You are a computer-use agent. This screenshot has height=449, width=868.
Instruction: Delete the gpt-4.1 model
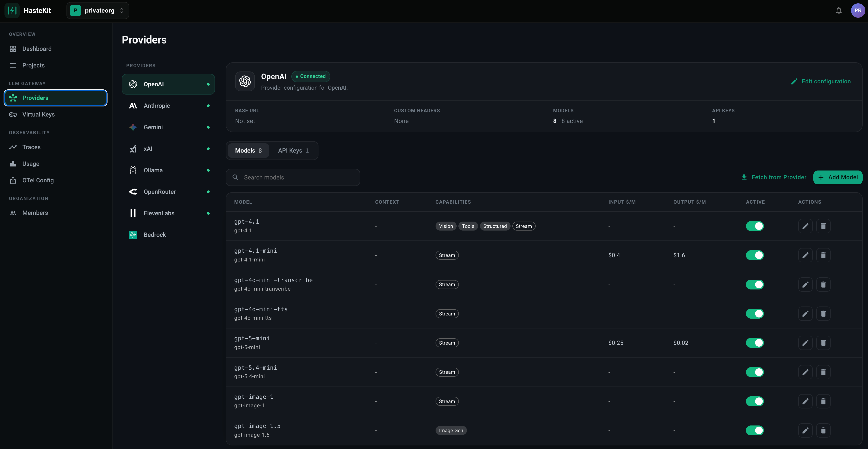point(823,226)
